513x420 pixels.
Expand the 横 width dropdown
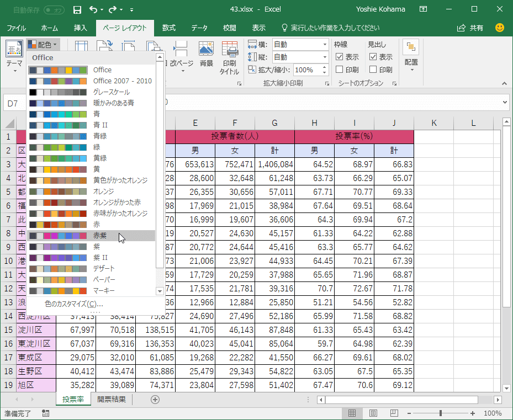[x=325, y=44]
